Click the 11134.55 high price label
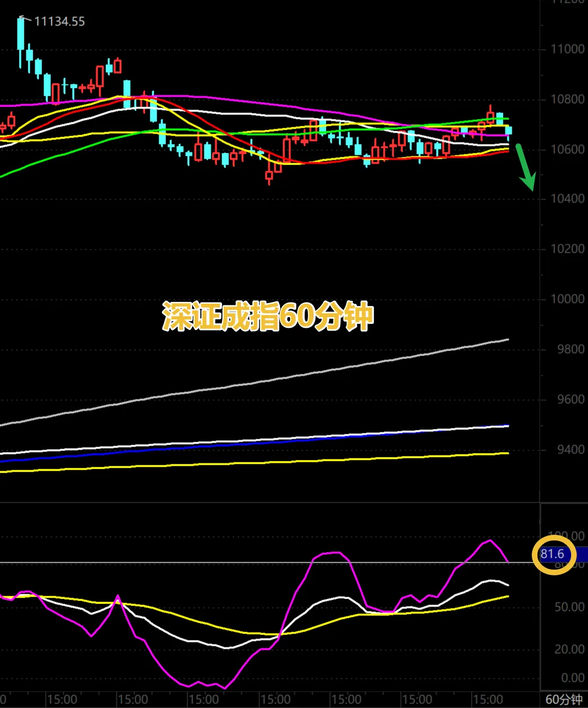The width and height of the screenshot is (588, 708). [60, 22]
